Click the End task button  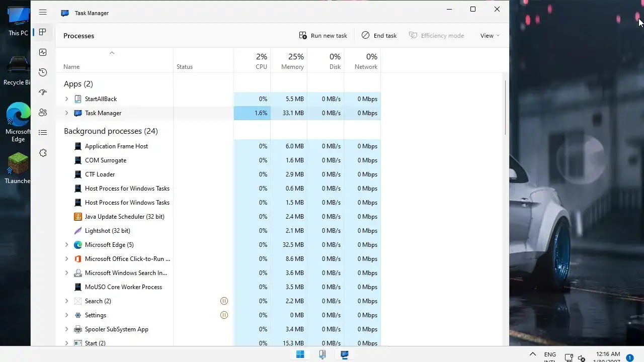(x=379, y=36)
